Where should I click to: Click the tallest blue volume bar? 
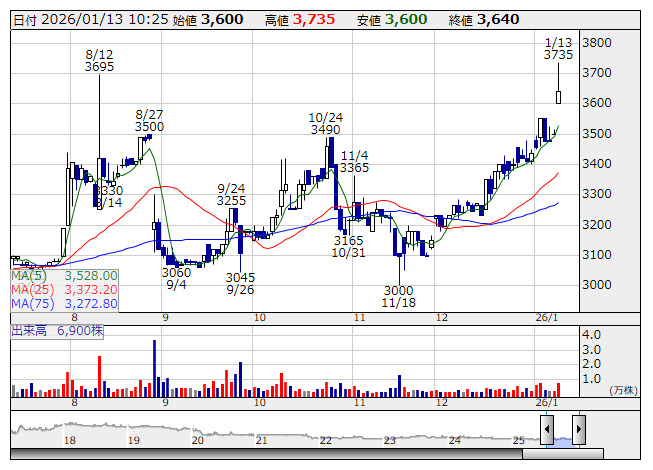154,367
